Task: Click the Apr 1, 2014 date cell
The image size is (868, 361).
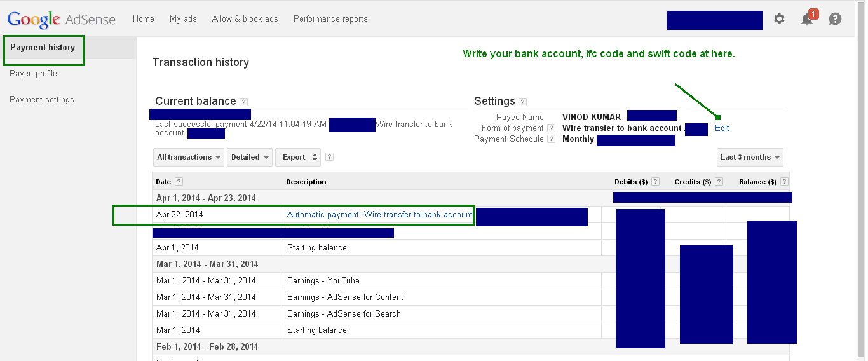Action: pyautogui.click(x=177, y=248)
